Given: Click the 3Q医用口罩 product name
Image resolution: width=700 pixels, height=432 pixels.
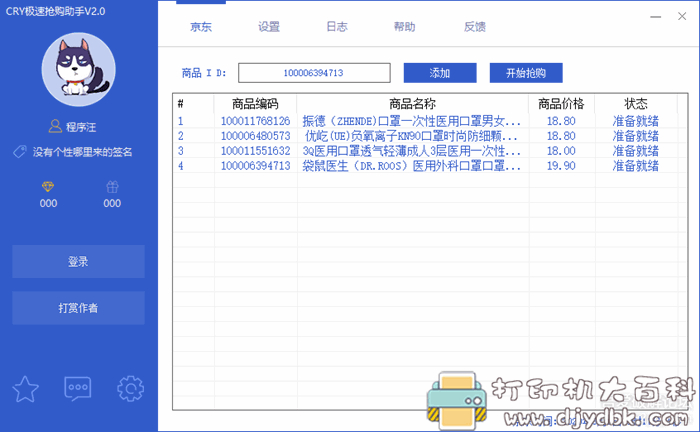Looking at the screenshot, I should point(411,151).
